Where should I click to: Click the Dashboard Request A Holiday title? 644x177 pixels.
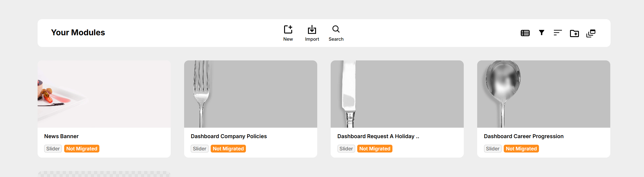pos(378,136)
